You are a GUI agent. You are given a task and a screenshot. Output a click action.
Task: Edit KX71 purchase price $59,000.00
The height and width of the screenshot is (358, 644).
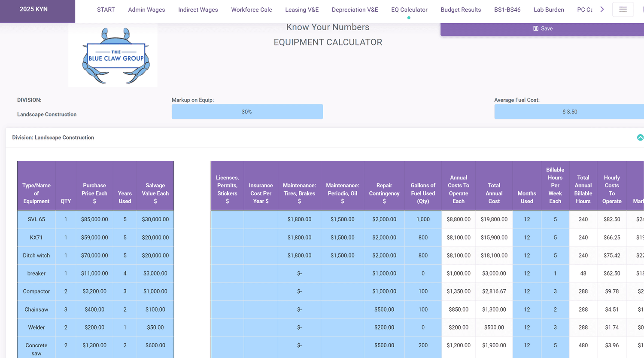[x=94, y=238]
